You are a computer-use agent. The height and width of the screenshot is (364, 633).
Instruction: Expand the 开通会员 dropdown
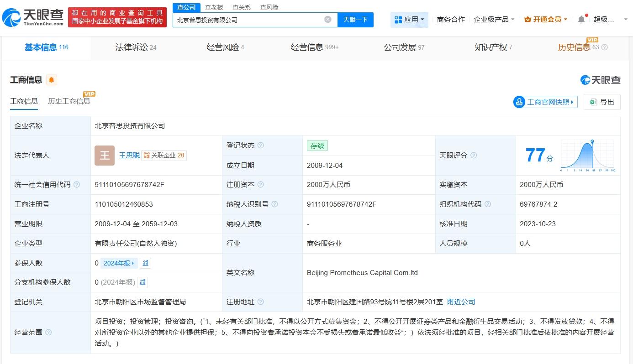546,20
